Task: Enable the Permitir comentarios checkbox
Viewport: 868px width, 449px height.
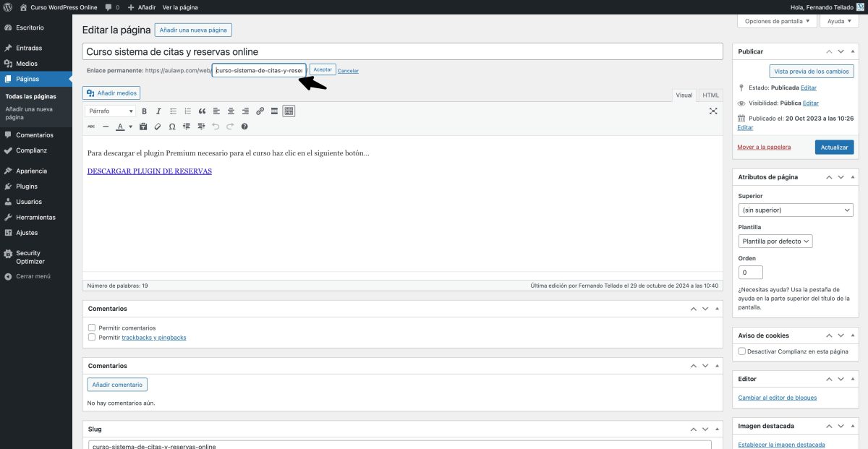Action: pyautogui.click(x=92, y=328)
